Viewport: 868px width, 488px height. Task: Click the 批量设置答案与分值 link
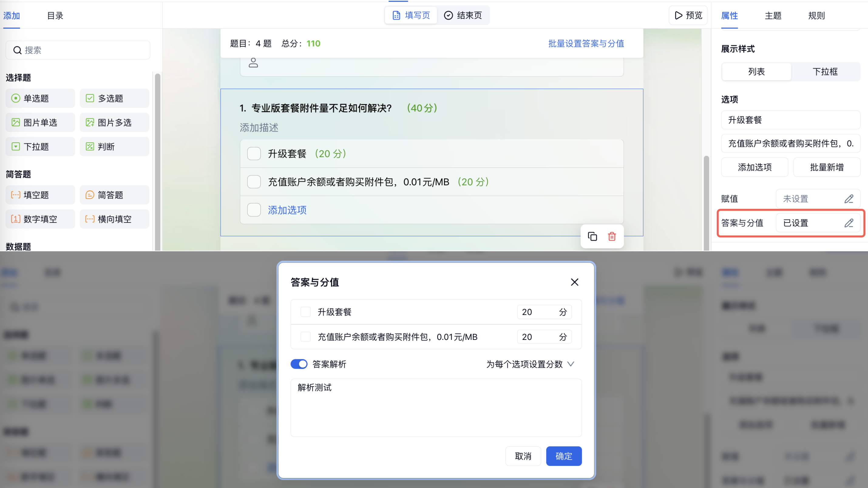586,43
